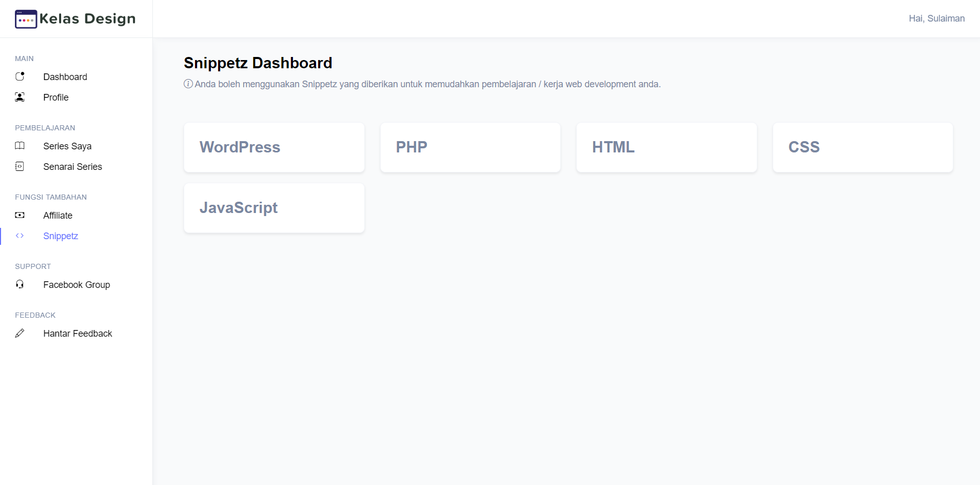The image size is (980, 485).
Task: Click the Snippetz code brackets icon
Action: [x=20, y=236]
